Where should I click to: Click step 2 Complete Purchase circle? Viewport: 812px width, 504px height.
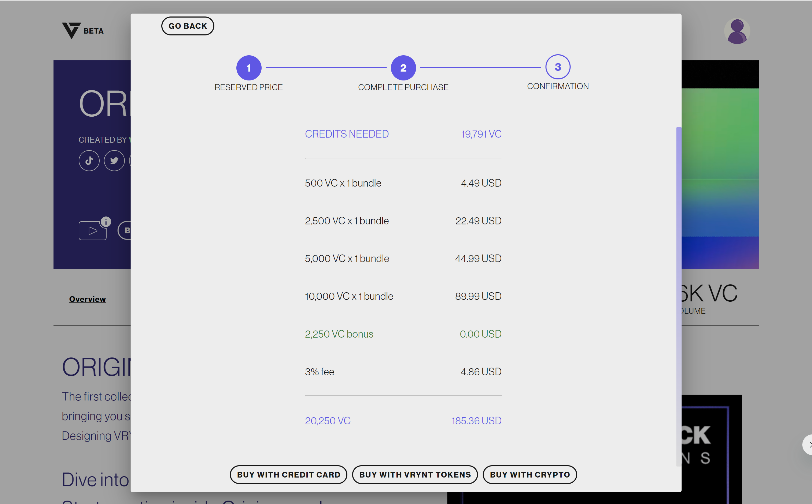[403, 68]
